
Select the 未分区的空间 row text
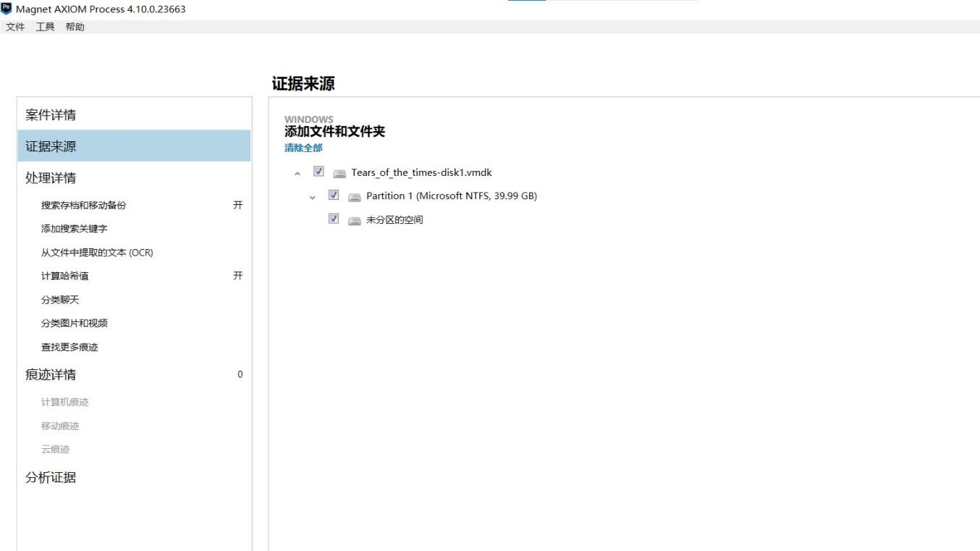coord(394,219)
